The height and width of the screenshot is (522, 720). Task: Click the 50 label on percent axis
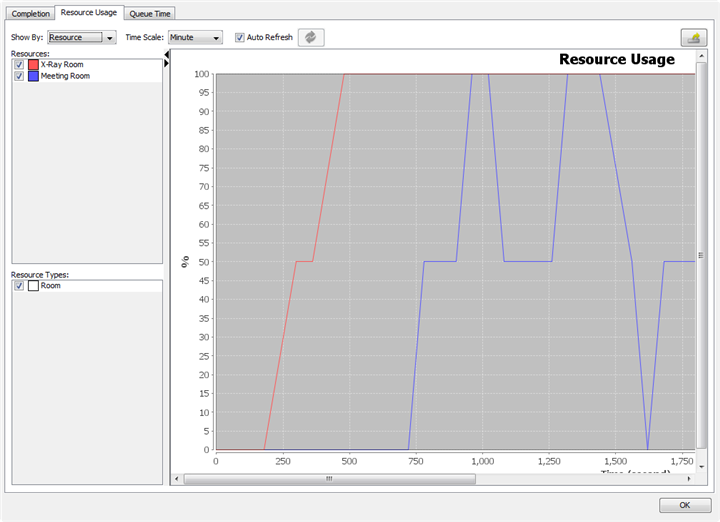click(203, 262)
